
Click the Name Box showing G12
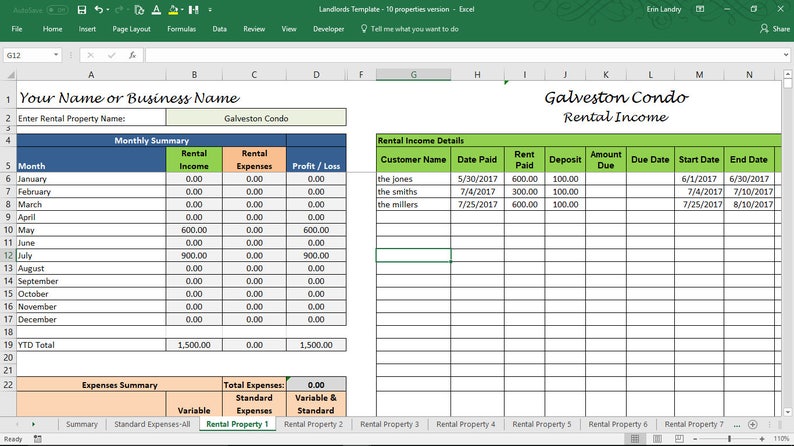click(x=28, y=55)
